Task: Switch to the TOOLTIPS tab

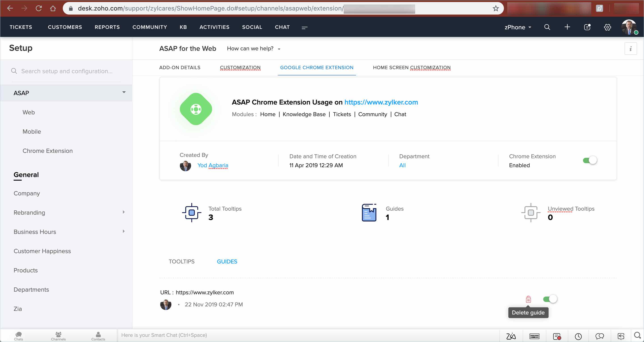Action: [x=181, y=261]
